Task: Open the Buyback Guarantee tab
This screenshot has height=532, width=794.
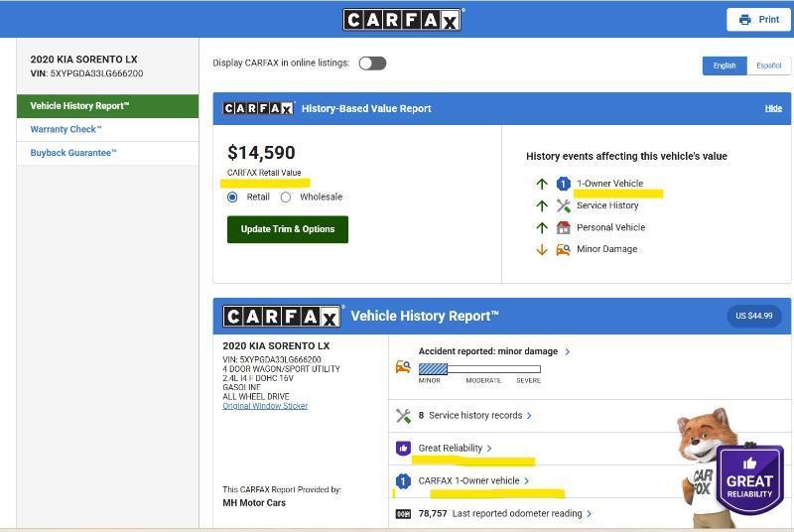Action: (73, 153)
